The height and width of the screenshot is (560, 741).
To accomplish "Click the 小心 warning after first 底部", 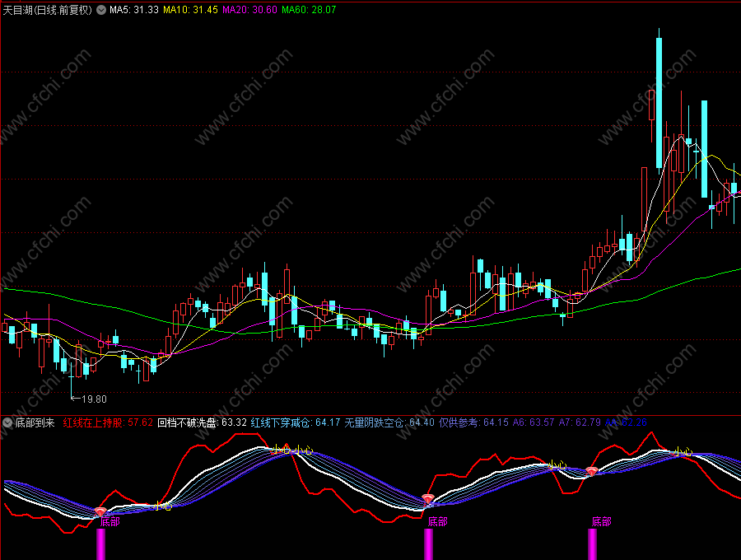I will pyautogui.click(x=162, y=506).
